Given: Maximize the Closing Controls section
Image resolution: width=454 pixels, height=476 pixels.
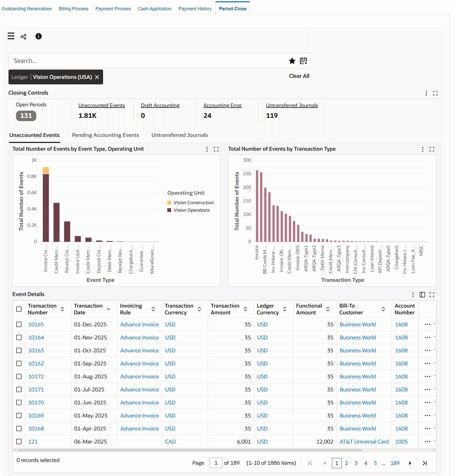Looking at the screenshot, I should point(435,93).
